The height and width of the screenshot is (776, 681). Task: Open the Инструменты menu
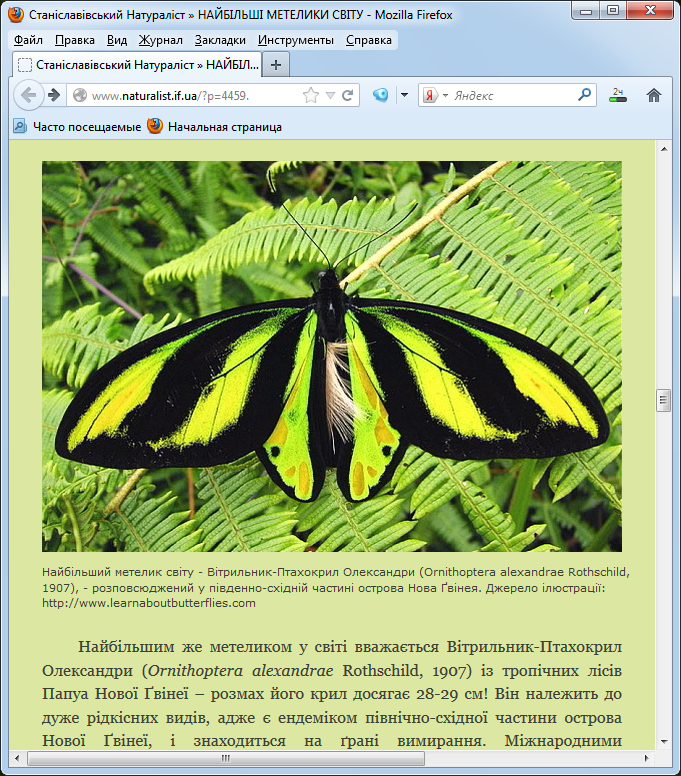pyautogui.click(x=295, y=40)
